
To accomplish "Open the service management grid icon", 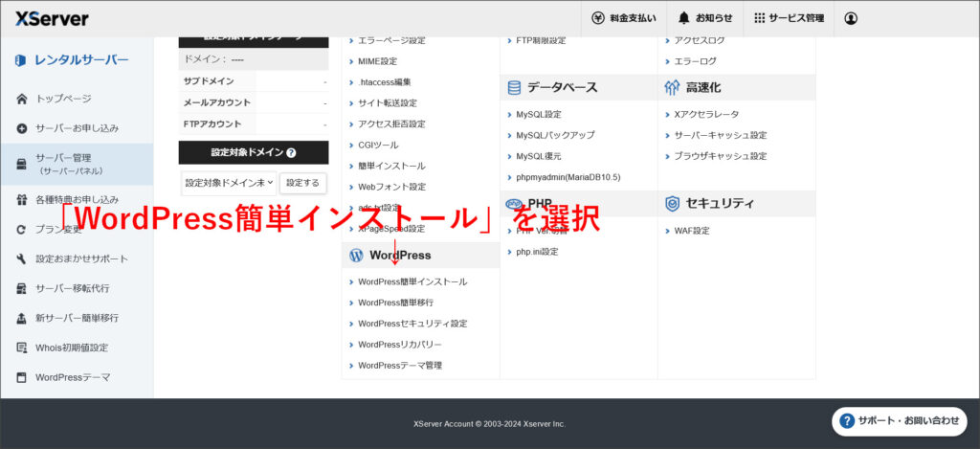I will 759,18.
